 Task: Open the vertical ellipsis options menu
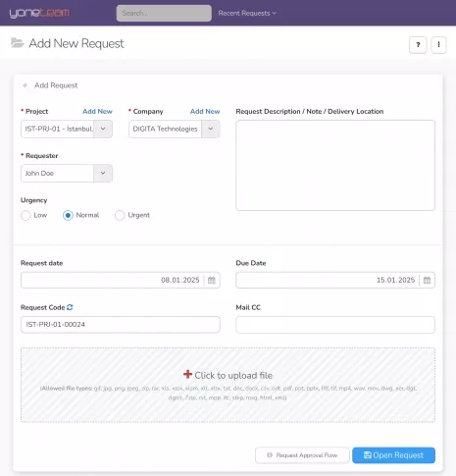point(438,45)
